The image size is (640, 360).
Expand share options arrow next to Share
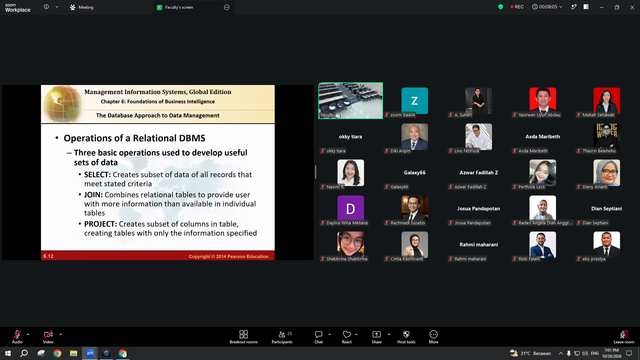pos(389,334)
